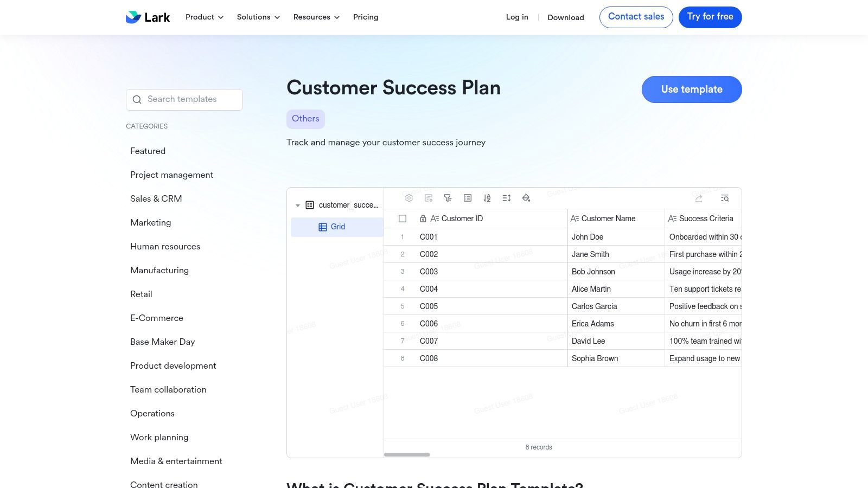
Task: Click the lock icon on Customer ID column
Action: [x=423, y=219]
